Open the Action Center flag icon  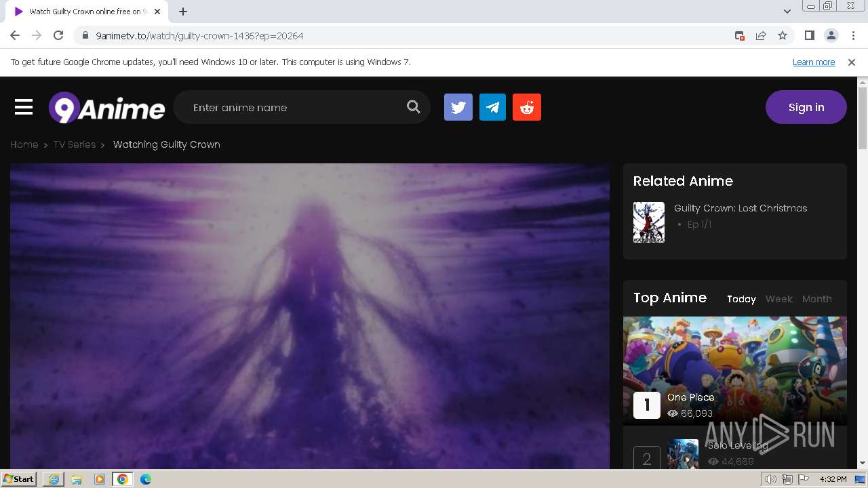pos(804,479)
